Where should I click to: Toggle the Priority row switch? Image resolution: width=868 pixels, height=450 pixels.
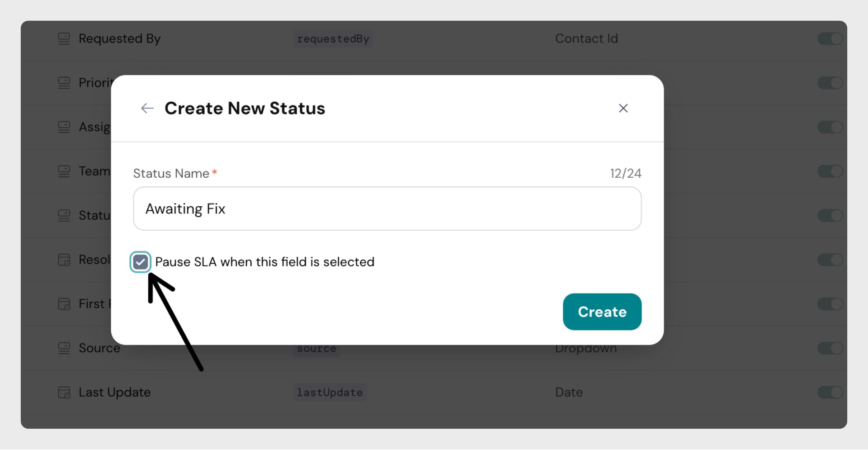830,83
